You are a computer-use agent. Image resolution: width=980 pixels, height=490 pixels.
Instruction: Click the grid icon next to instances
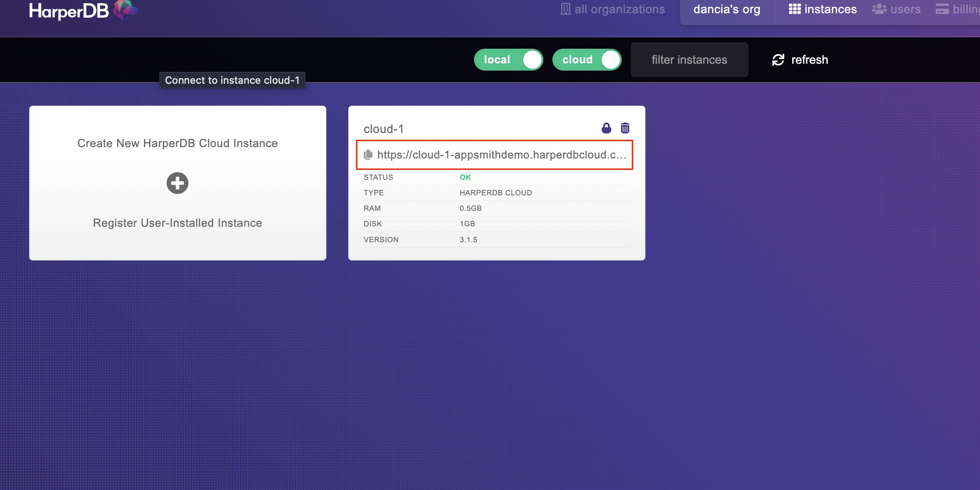click(794, 9)
